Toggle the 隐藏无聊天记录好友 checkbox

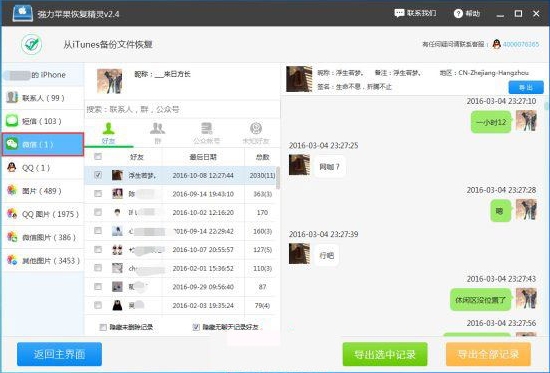196,327
